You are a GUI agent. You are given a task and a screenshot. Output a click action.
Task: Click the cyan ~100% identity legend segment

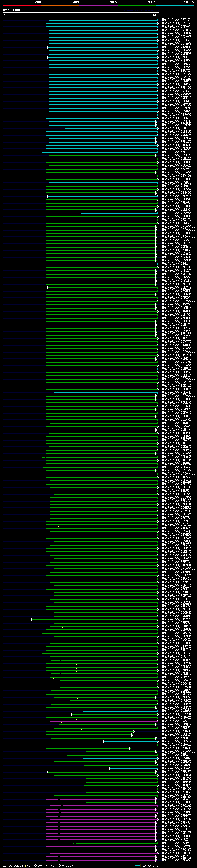[175, 6]
